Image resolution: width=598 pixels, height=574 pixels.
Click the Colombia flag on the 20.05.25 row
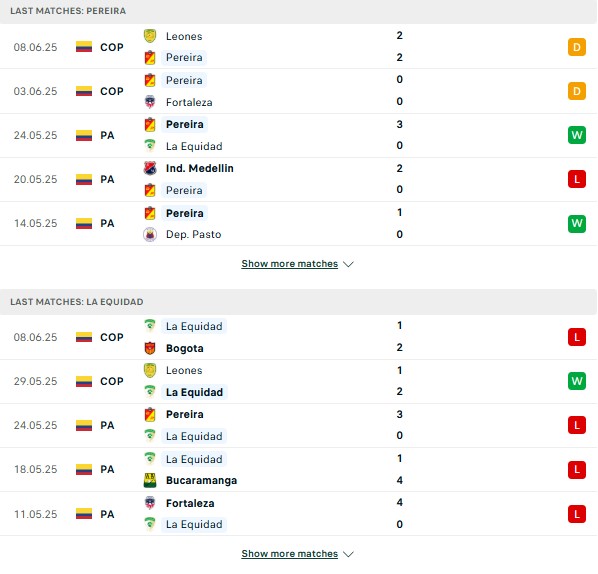(x=84, y=179)
